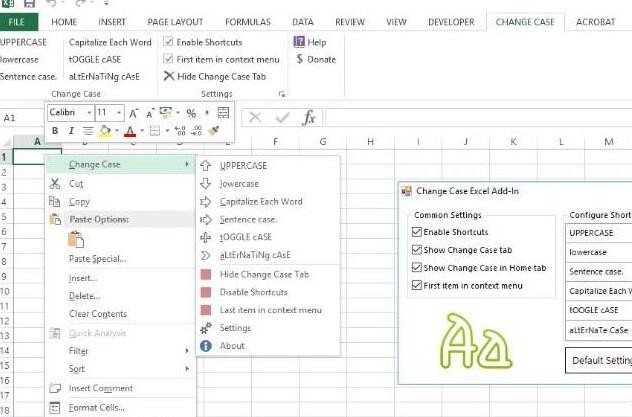Click the Donate dollar button in ribbon
The width and height of the screenshot is (632, 417).
[x=316, y=59]
